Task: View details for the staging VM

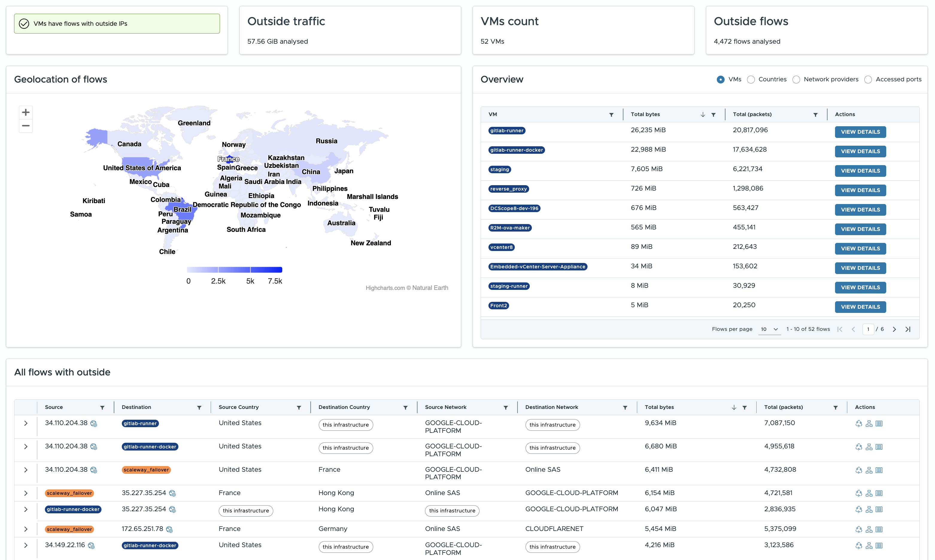Action: (860, 171)
